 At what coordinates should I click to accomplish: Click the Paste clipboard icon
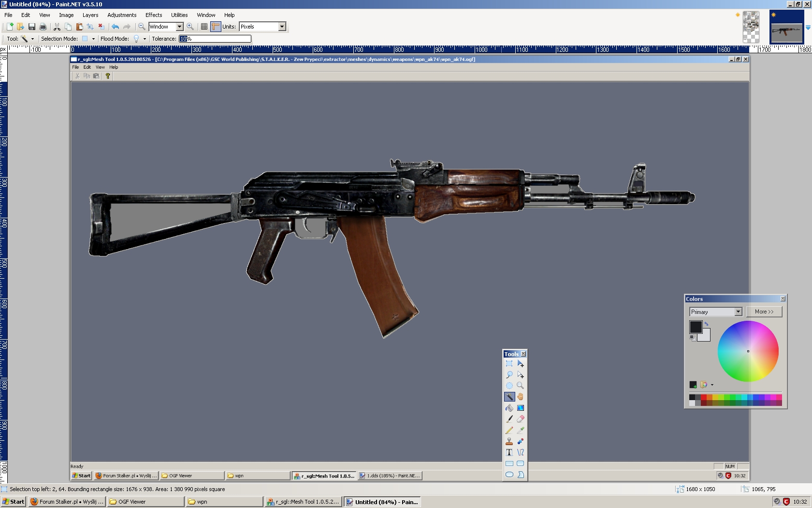[x=79, y=27]
